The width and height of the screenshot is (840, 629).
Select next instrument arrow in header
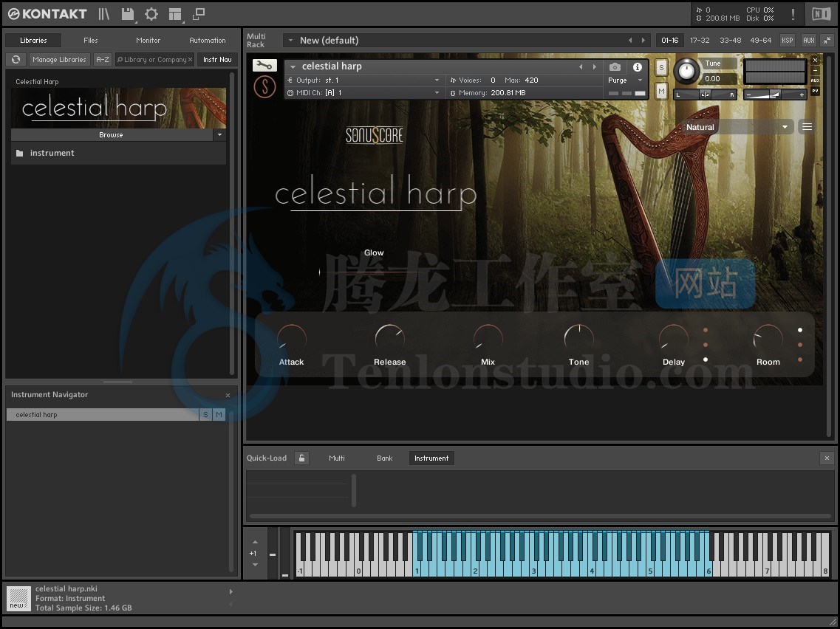[594, 67]
